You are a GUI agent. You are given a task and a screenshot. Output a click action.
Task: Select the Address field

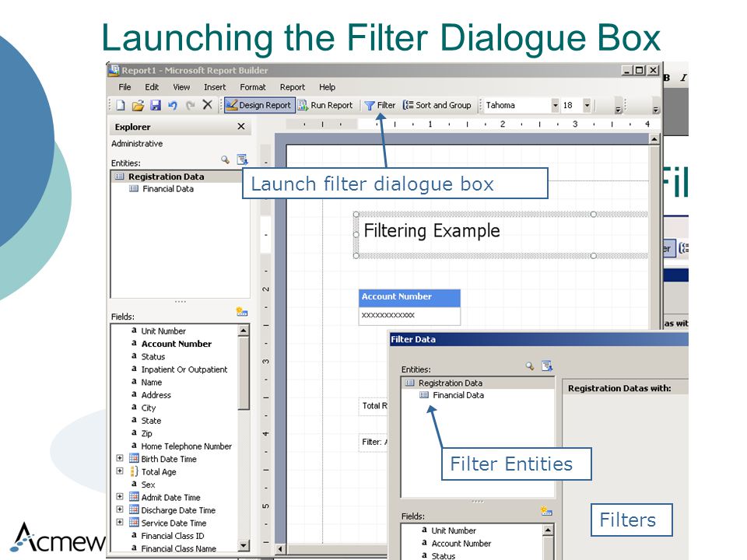click(156, 395)
